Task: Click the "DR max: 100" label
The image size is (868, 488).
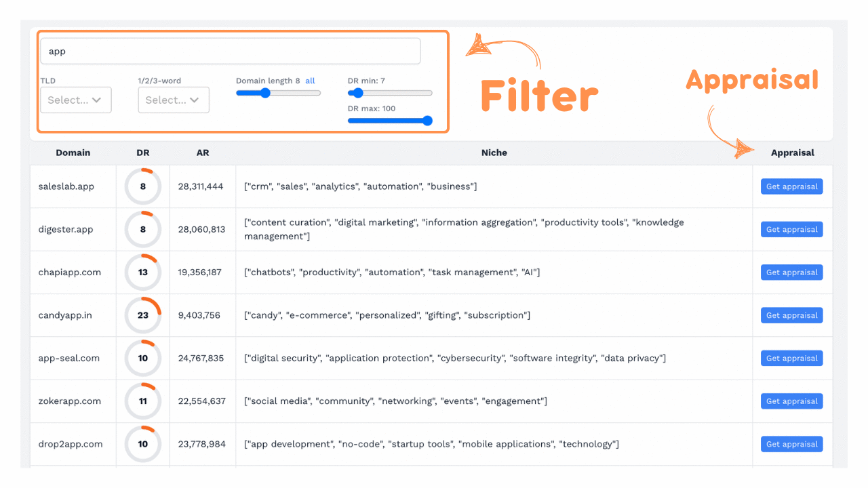Action: tap(372, 108)
